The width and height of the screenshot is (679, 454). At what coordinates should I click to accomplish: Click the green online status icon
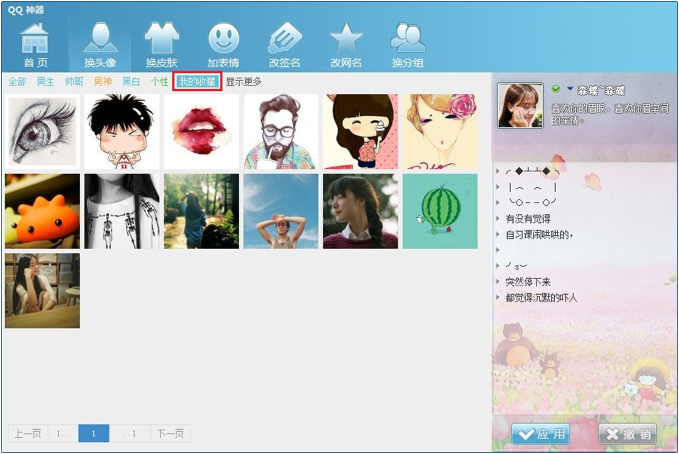(x=556, y=89)
